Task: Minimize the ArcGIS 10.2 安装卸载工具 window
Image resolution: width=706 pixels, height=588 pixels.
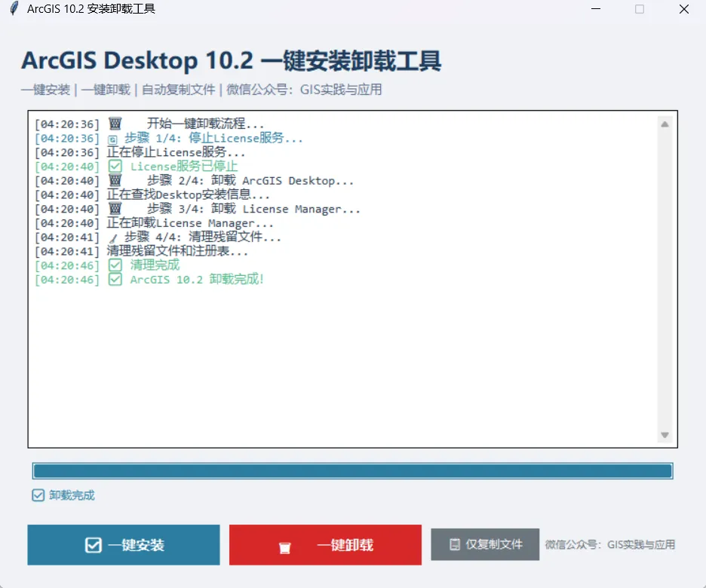Action: coord(596,9)
